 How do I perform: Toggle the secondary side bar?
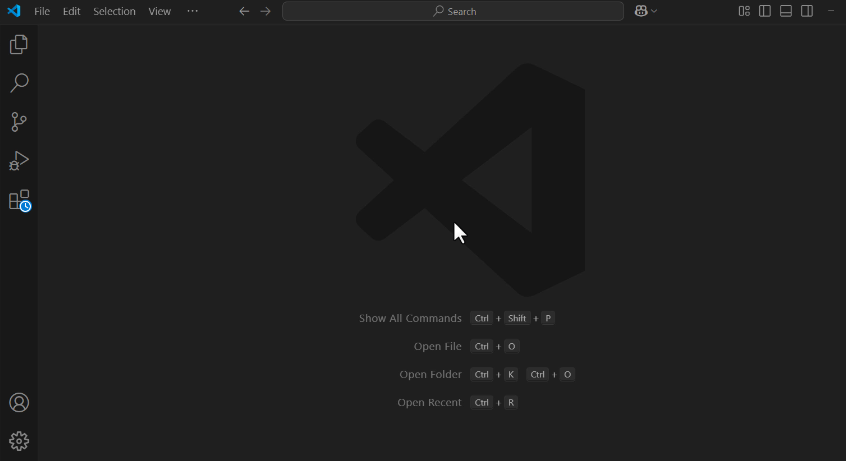point(807,11)
